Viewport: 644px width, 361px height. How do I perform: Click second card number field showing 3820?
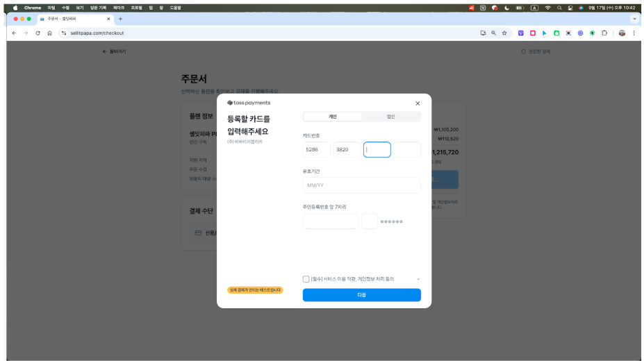(x=347, y=150)
